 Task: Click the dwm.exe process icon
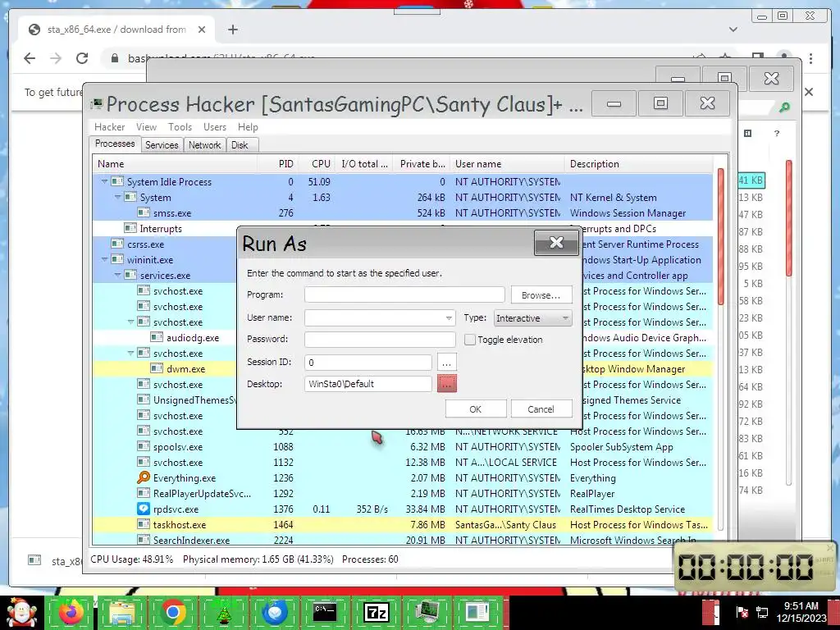(x=157, y=368)
